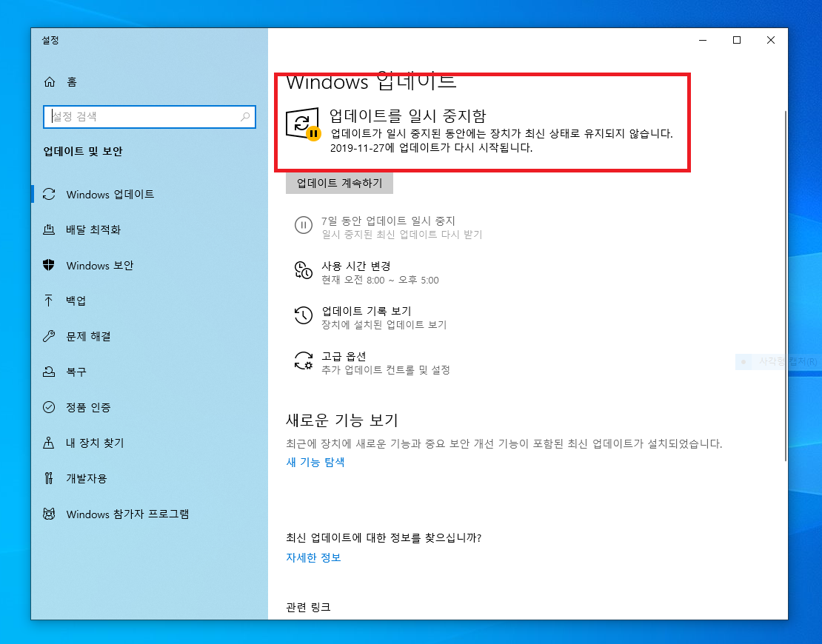Viewport: 822px width, 644px height.
Task: Select the 복구 recovery icon
Action: click(x=49, y=372)
